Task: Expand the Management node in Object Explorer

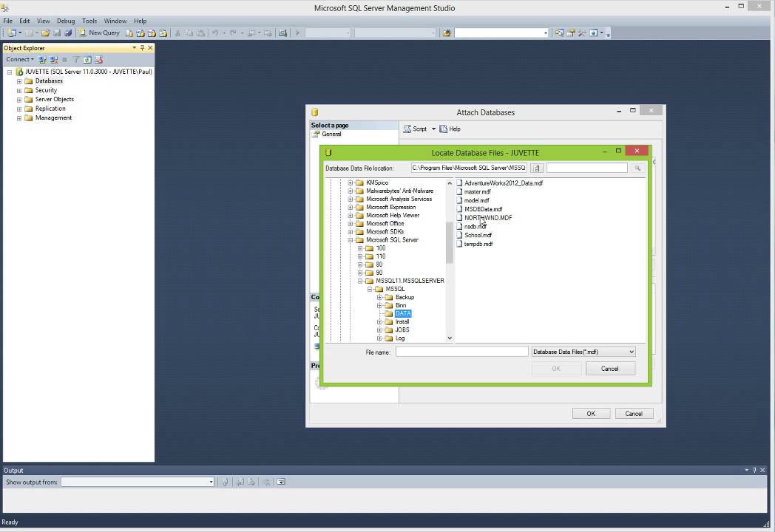Action: [x=19, y=118]
